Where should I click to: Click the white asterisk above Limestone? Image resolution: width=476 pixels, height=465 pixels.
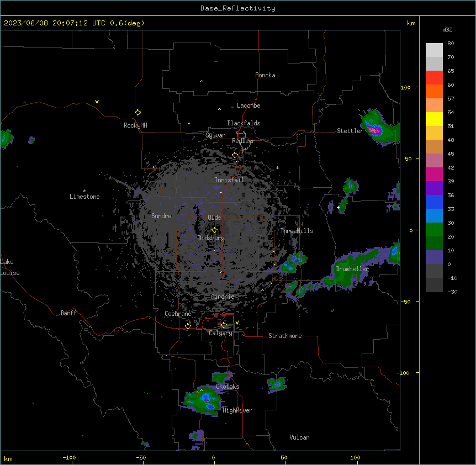(84, 191)
